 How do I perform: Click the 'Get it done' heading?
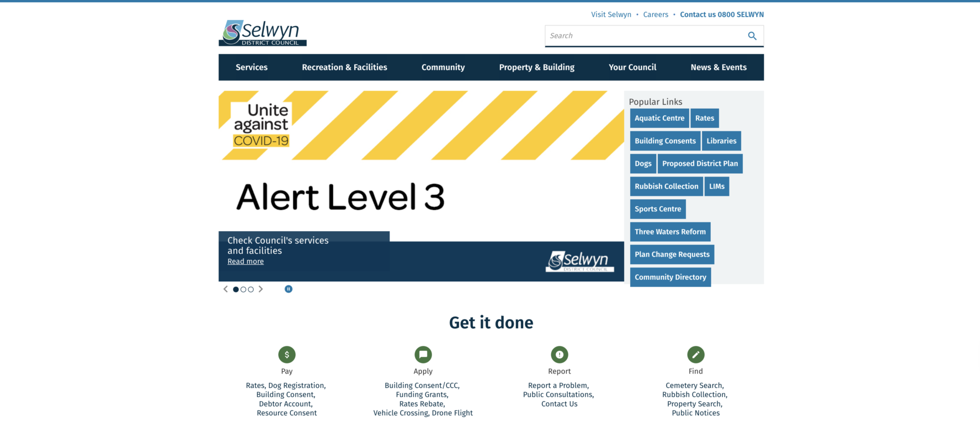click(491, 323)
